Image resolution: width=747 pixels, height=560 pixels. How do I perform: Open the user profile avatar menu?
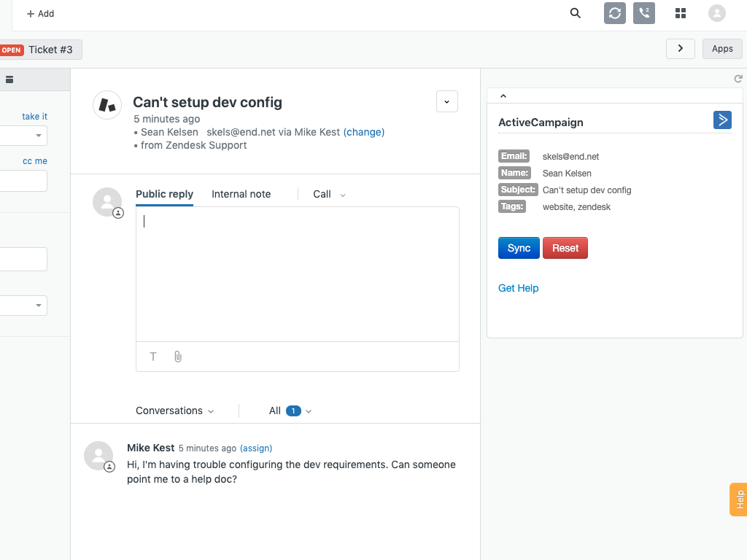tap(717, 13)
